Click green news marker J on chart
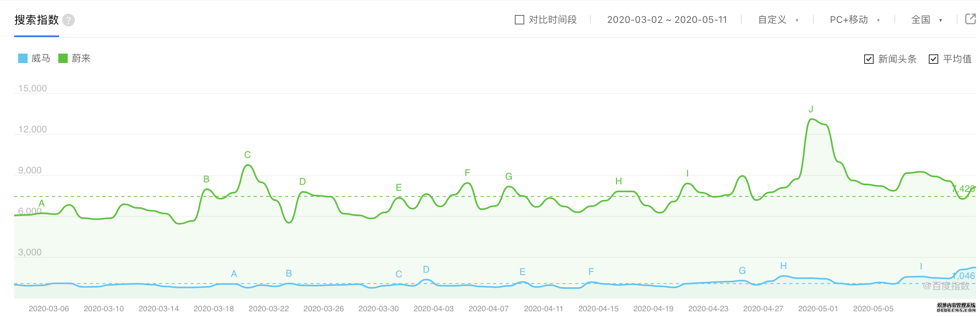 [x=811, y=109]
